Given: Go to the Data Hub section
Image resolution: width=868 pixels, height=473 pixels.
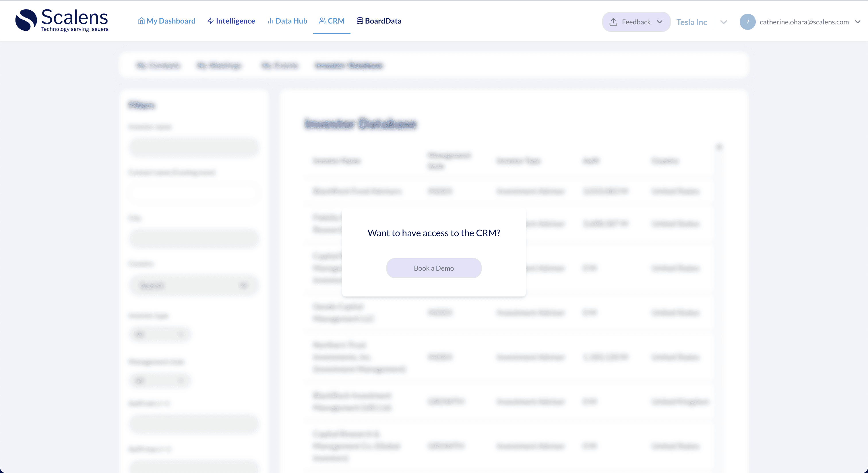Looking at the screenshot, I should tap(291, 21).
